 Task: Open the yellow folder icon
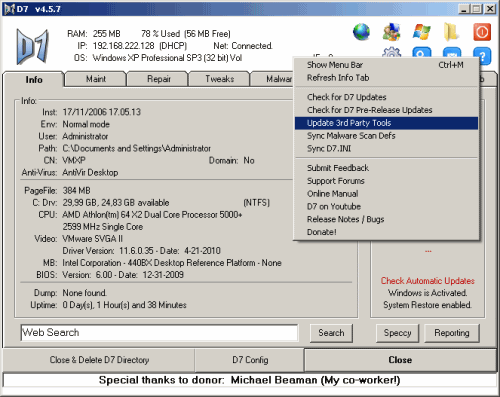(x=451, y=32)
